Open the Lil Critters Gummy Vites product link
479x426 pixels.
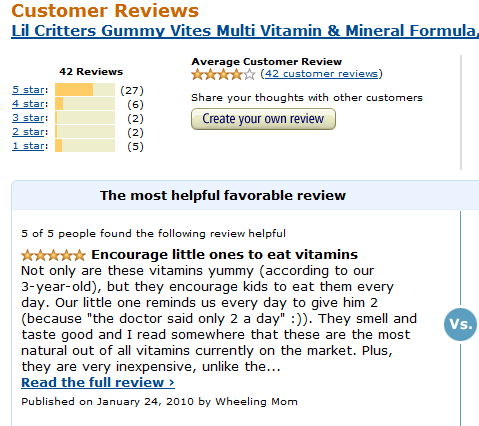tap(245, 31)
